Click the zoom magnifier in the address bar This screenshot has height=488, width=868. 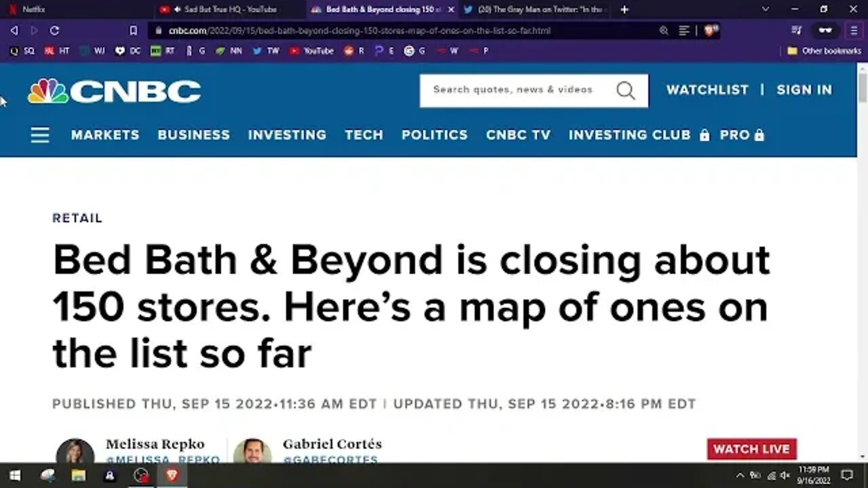point(664,30)
